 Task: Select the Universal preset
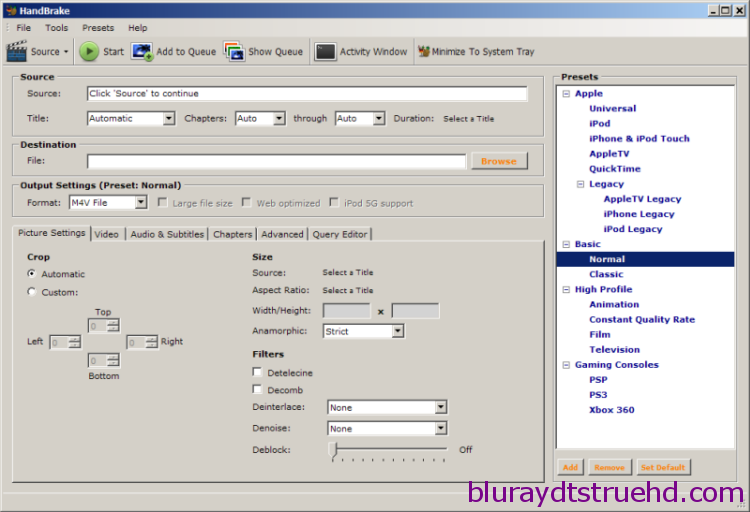[612, 109]
